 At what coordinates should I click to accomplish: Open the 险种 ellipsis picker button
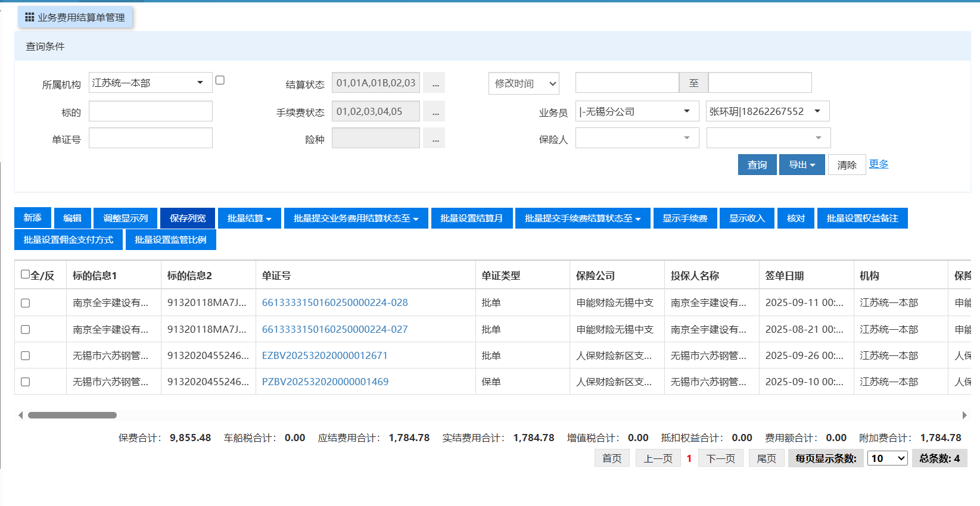pyautogui.click(x=435, y=139)
